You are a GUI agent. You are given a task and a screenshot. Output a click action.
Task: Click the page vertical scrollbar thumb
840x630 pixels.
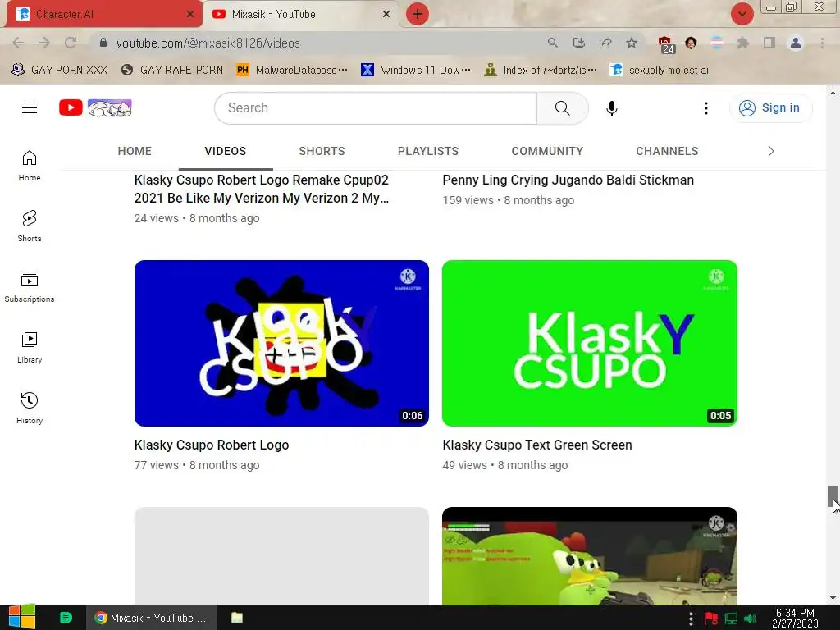tap(833, 496)
